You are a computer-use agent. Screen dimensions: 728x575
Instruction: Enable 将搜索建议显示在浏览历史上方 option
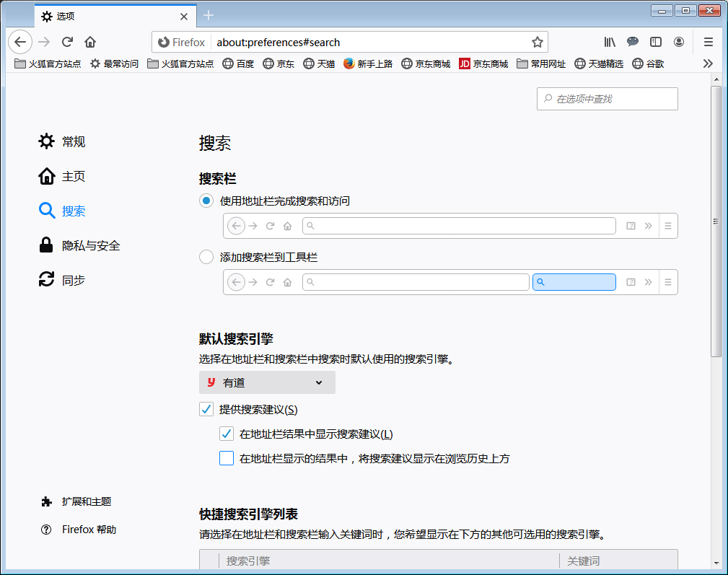tap(227, 457)
